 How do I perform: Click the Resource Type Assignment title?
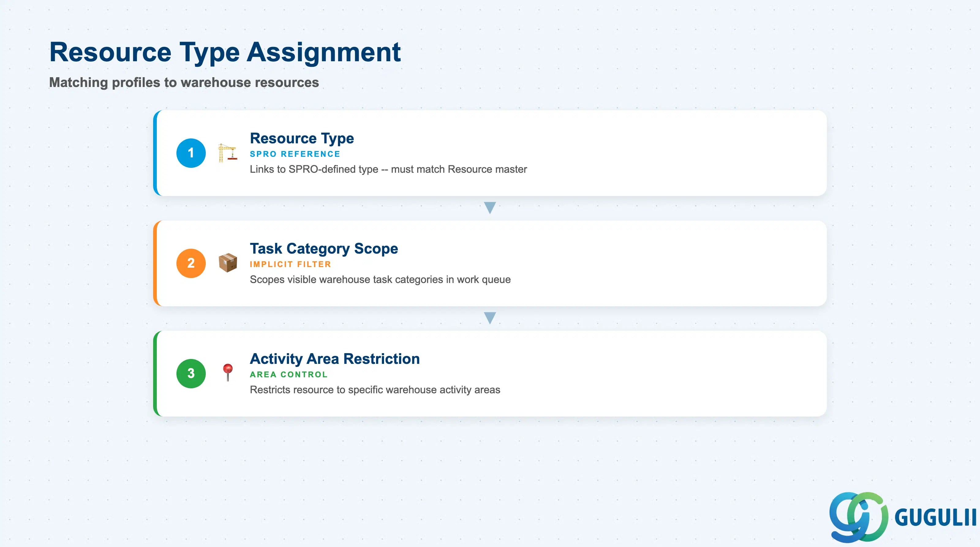225,52
